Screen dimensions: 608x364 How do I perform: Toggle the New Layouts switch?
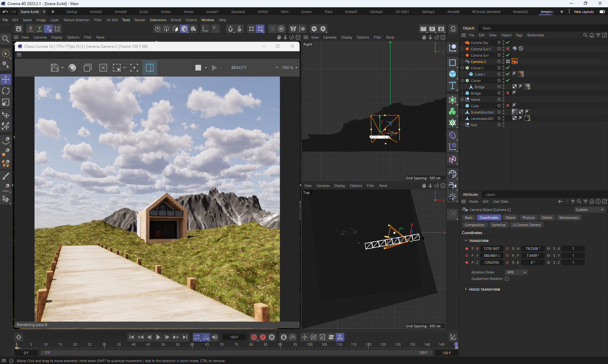602,12
